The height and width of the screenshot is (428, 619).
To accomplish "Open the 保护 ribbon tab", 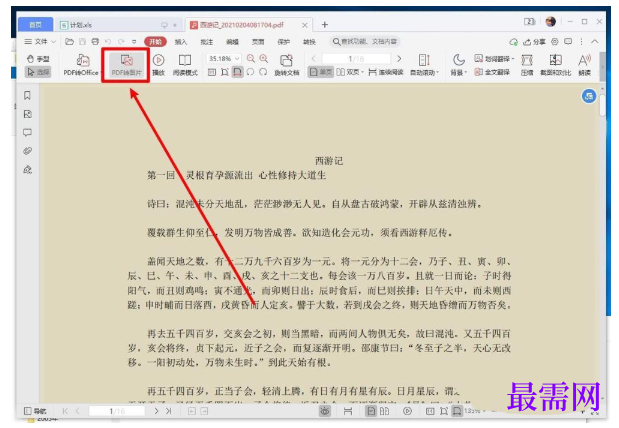I will (x=283, y=42).
